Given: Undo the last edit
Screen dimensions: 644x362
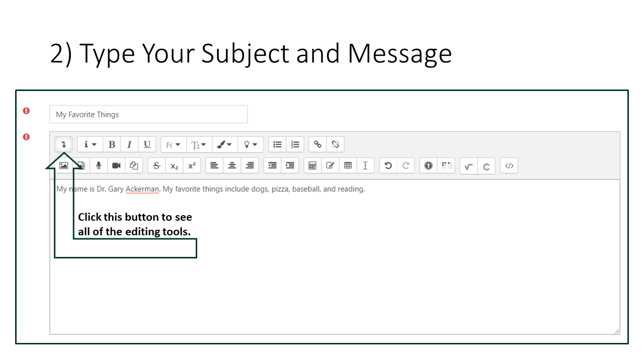Looking at the screenshot, I should coord(388,165).
